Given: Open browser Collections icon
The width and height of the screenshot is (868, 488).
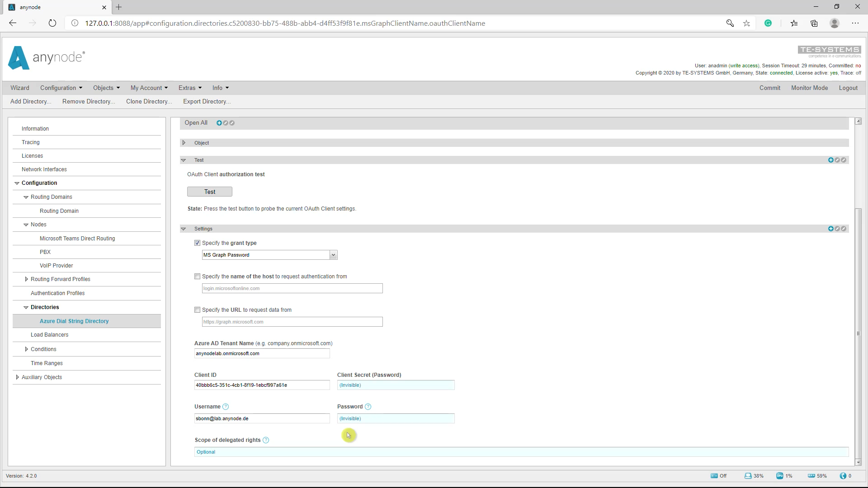Looking at the screenshot, I should pyautogui.click(x=814, y=23).
